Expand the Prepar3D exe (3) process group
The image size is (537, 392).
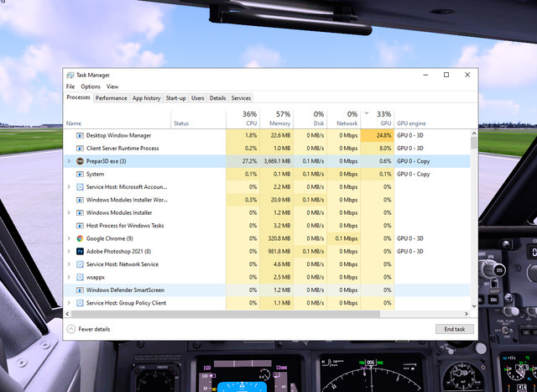coord(69,161)
